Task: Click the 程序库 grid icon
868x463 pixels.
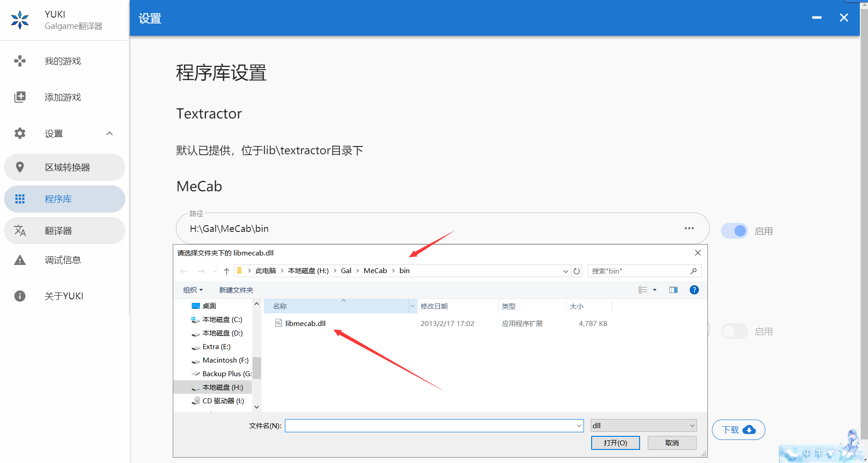Action: tap(20, 199)
